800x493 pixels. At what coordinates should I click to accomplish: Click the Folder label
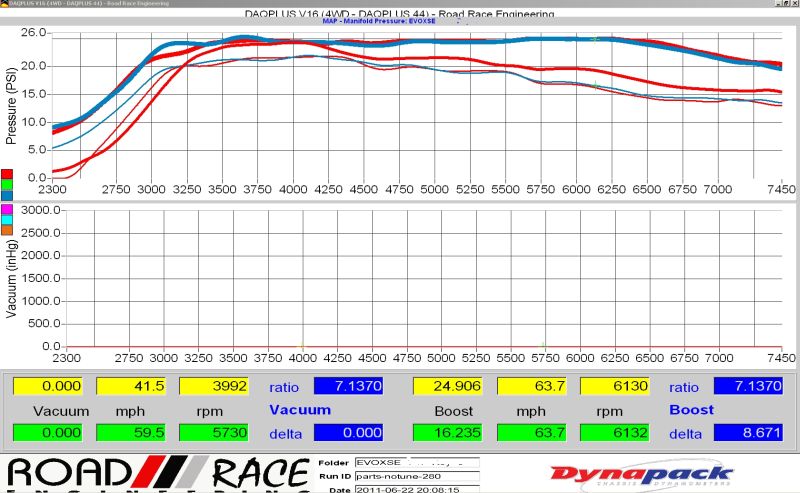(334, 463)
